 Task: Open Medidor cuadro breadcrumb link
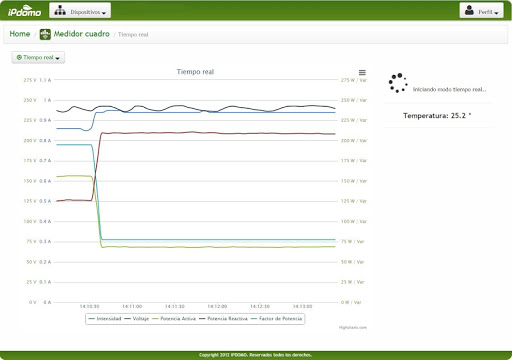[82, 34]
